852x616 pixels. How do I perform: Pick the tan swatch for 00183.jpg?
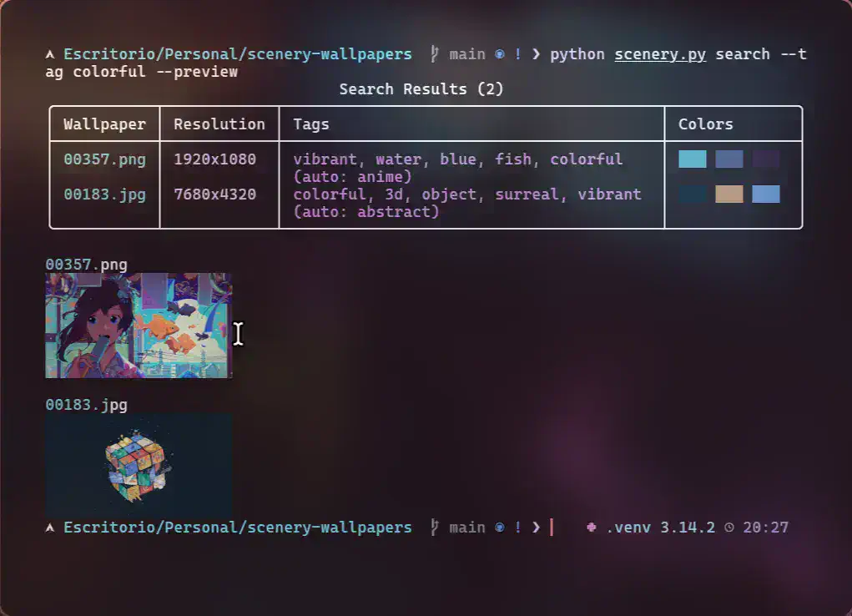(729, 194)
